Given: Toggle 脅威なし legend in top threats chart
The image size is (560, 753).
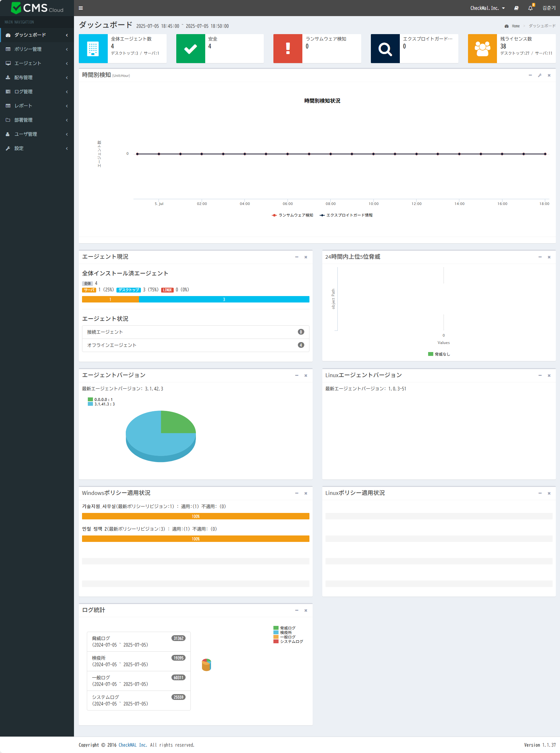Looking at the screenshot, I should [x=439, y=354].
